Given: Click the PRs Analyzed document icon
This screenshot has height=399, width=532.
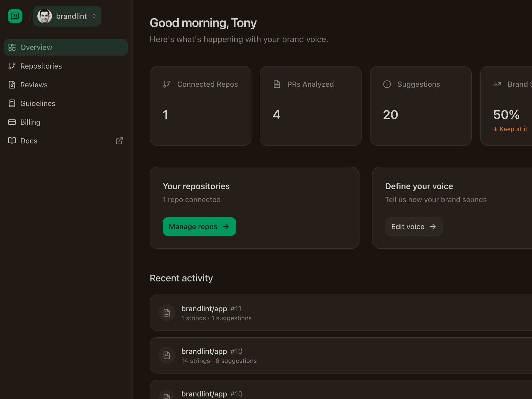Looking at the screenshot, I should pos(277,84).
